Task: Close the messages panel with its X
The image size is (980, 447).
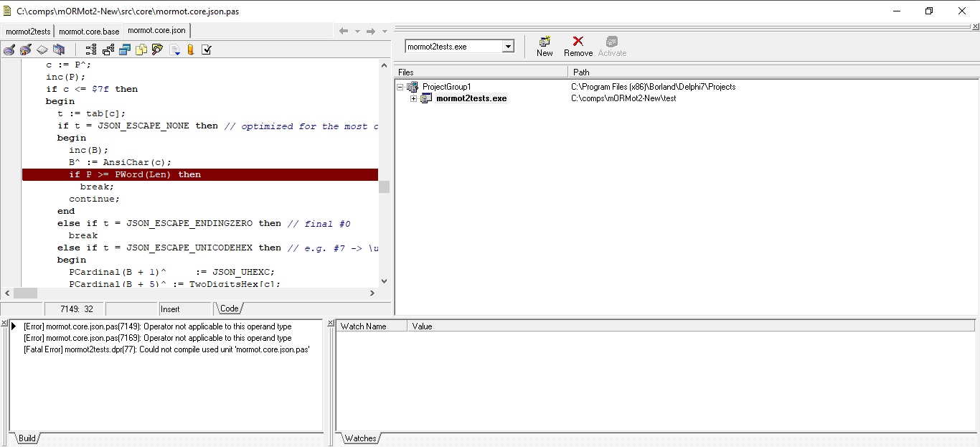Action: 4,324
